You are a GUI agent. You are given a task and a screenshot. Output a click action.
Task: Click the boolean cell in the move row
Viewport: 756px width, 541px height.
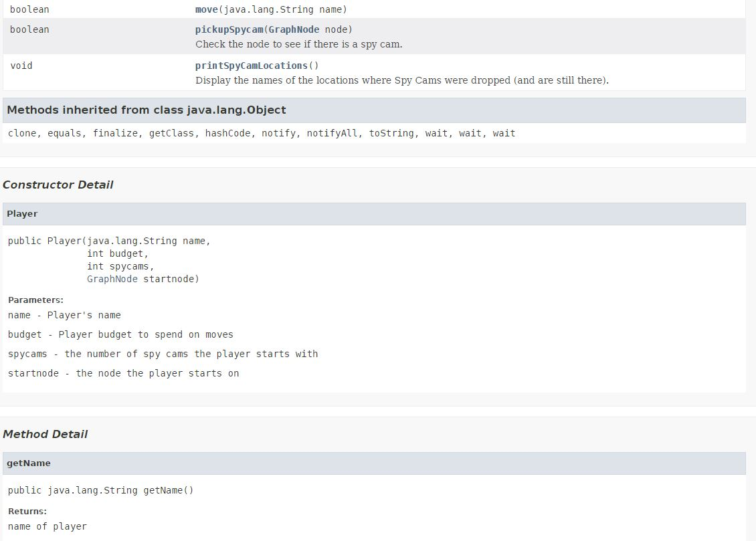[29, 9]
